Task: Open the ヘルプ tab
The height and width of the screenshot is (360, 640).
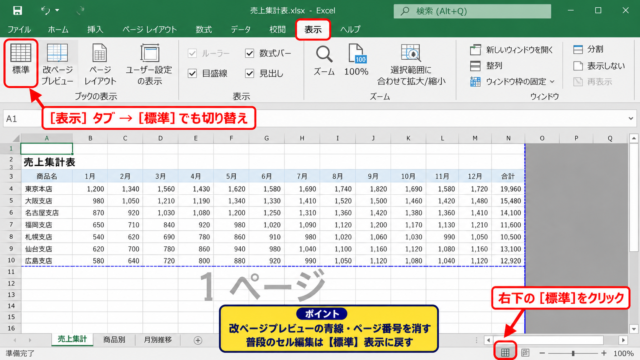Action: click(350, 29)
